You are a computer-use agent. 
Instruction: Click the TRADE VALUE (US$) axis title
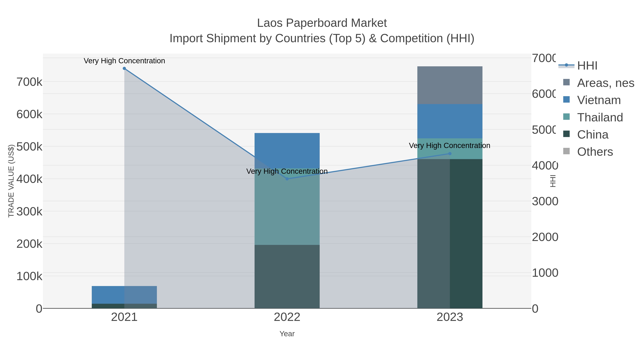pyautogui.click(x=11, y=181)
